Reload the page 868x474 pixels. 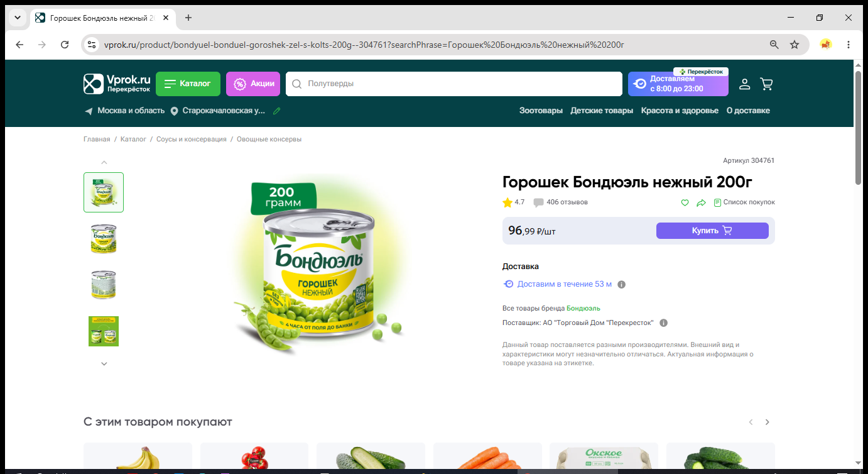pos(65,45)
